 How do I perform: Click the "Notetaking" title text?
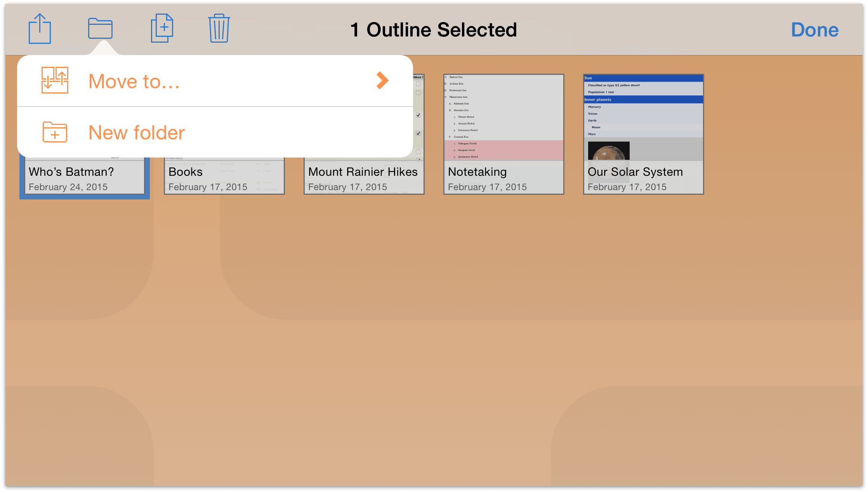[477, 172]
